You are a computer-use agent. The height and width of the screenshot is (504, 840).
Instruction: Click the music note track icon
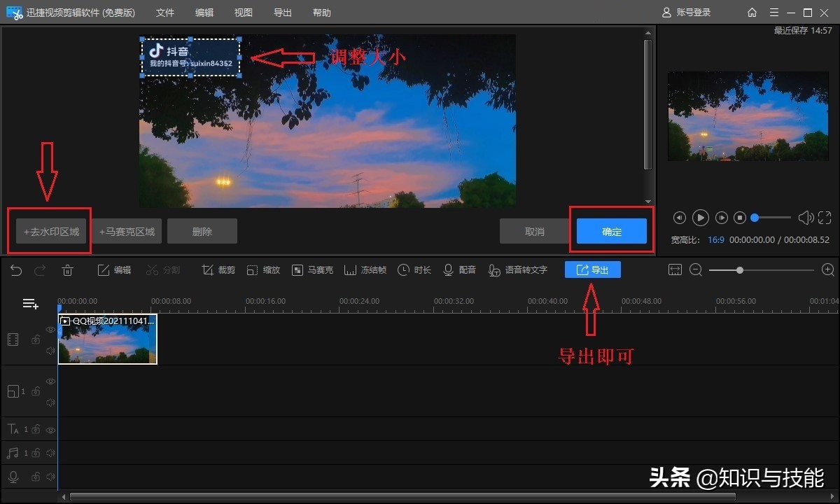pyautogui.click(x=13, y=453)
